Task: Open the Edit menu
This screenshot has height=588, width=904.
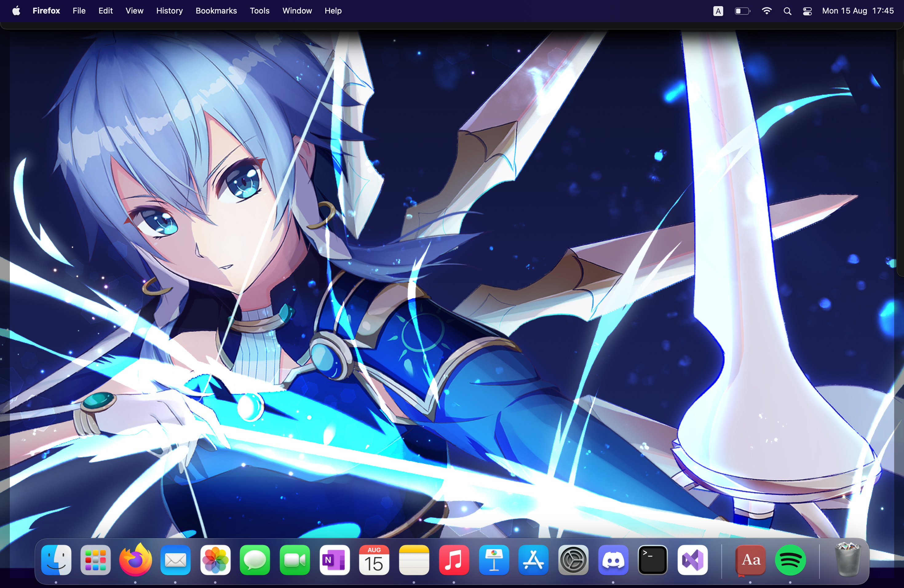Action: click(x=105, y=11)
